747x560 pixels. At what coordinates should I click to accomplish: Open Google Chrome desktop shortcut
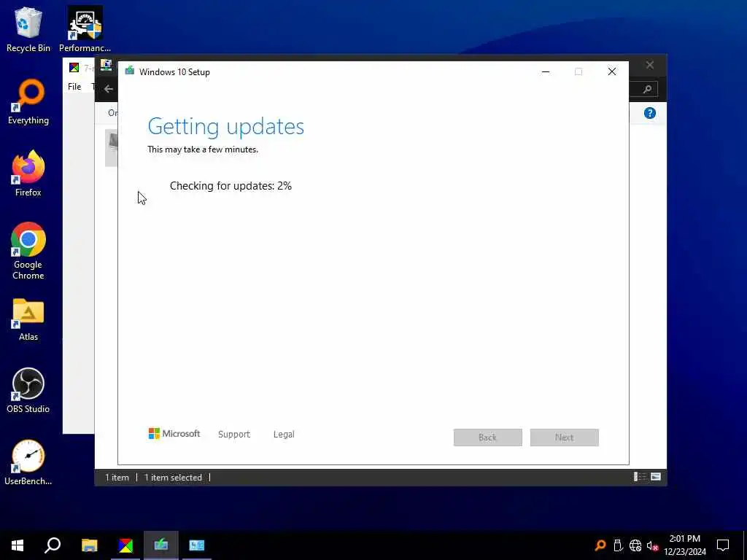(x=28, y=251)
